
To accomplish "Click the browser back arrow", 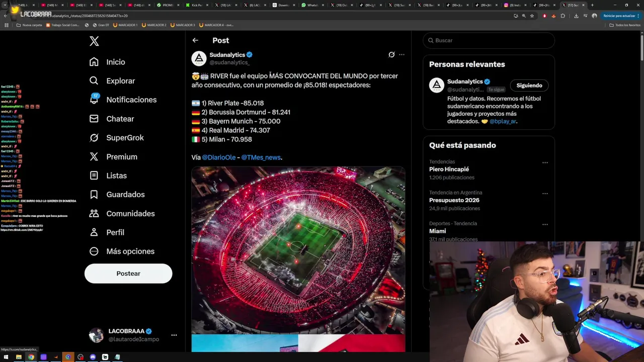I will tap(5, 16).
